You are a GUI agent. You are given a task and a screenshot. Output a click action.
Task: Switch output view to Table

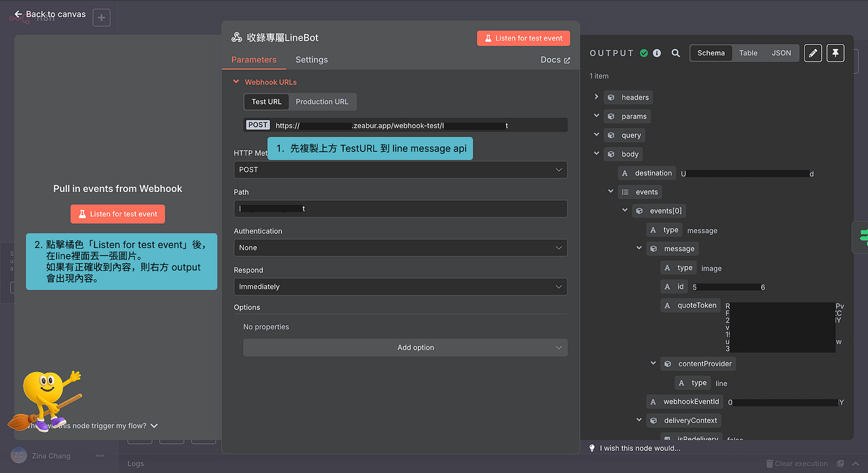point(748,53)
